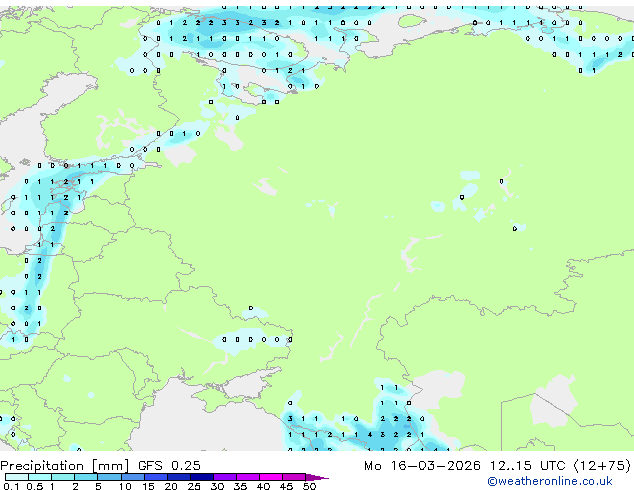
Task: Click the 20–25 mm legend color box
Action: [178, 477]
